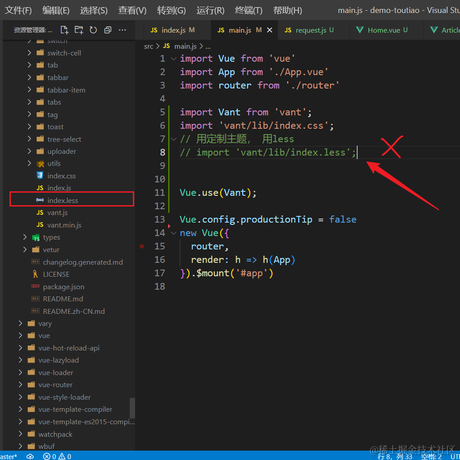Click the sync changes icon in status bar

30,456
